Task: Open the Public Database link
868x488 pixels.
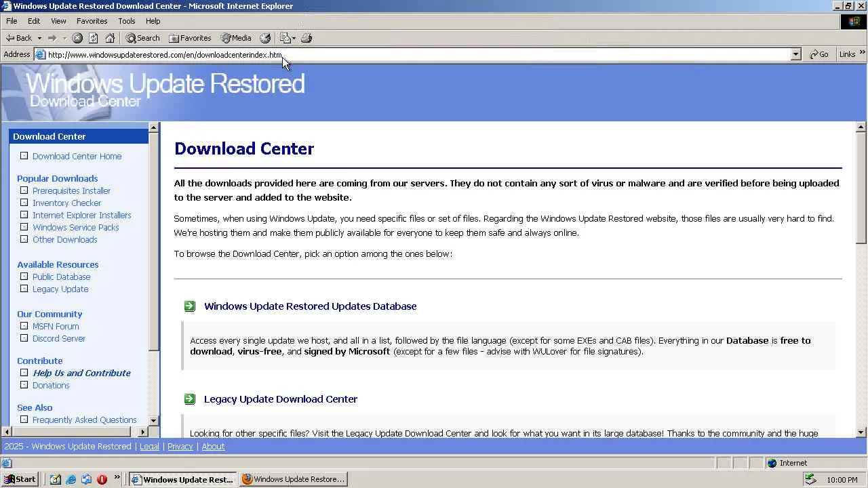Action: [62, 277]
